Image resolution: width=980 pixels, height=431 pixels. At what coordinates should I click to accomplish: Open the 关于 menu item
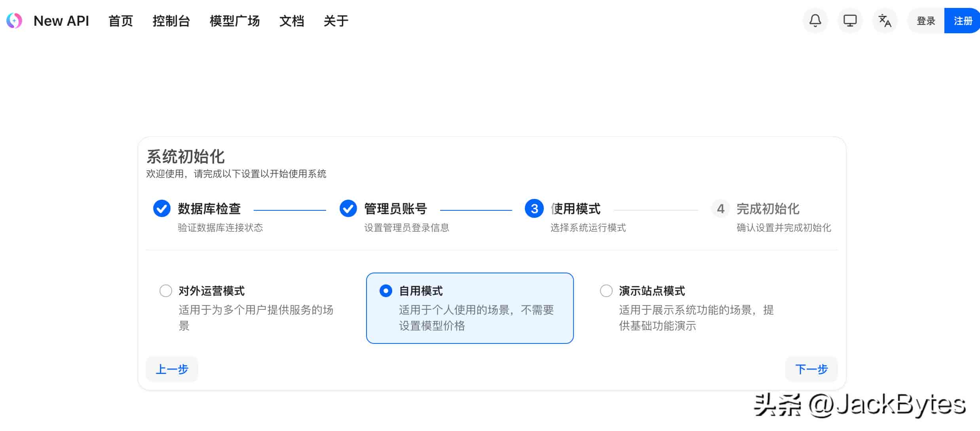click(x=336, y=21)
